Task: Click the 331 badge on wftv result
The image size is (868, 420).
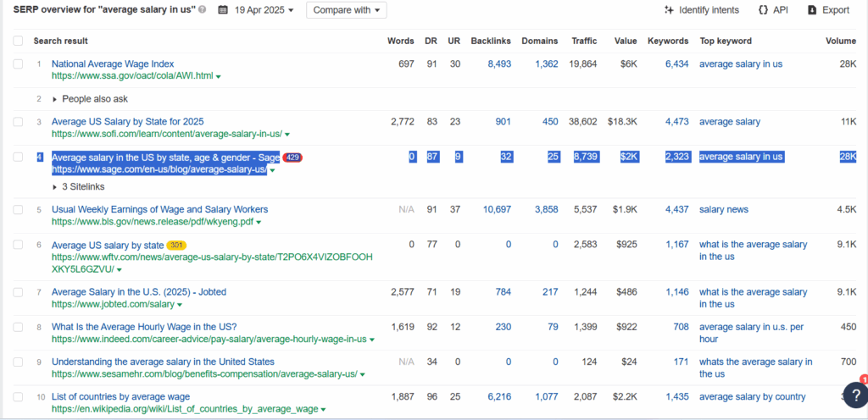Action: (x=176, y=245)
